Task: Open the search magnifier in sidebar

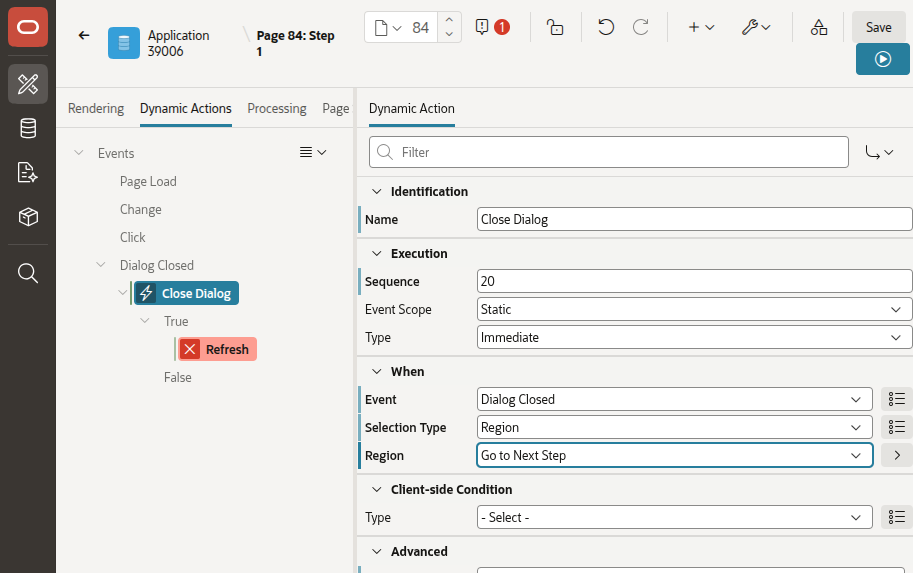Action: coord(28,273)
